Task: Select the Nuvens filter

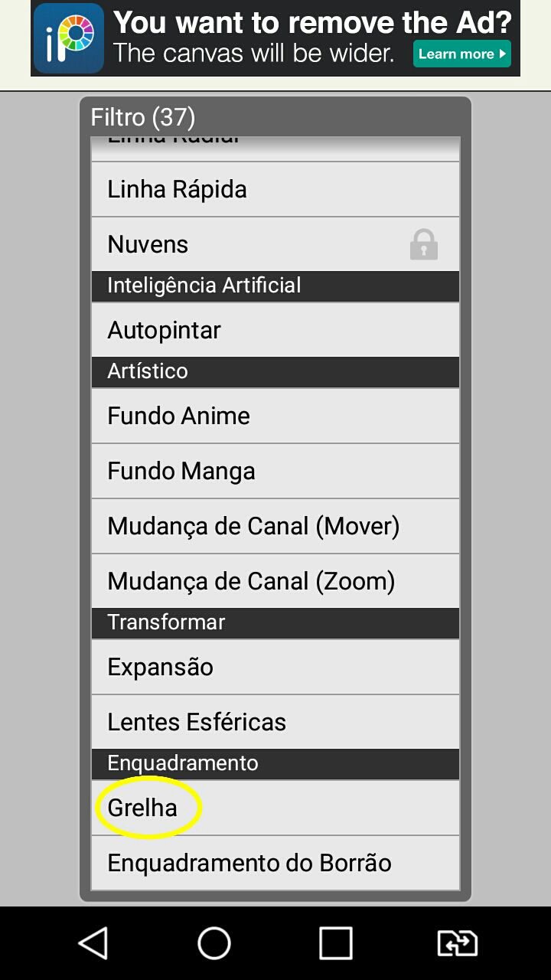Action: 275,244
